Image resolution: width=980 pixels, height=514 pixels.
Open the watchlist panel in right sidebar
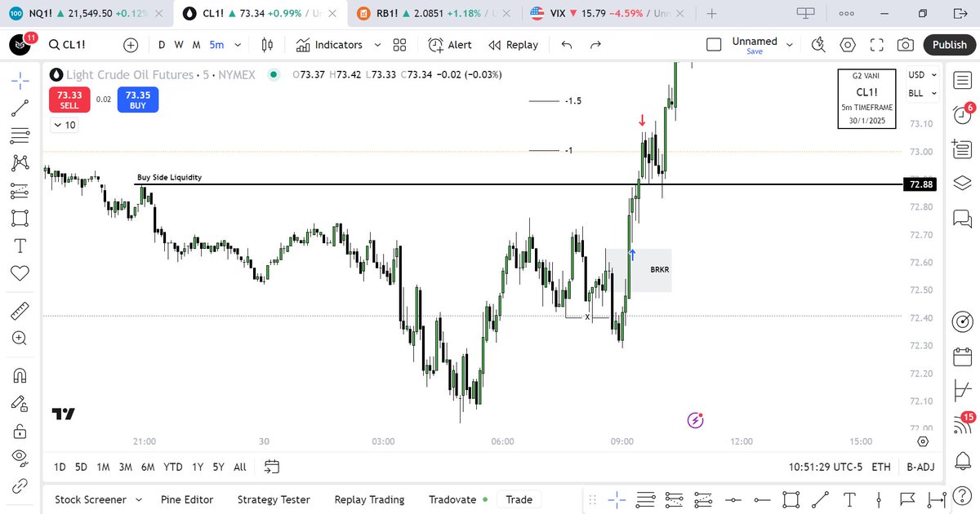(x=962, y=80)
